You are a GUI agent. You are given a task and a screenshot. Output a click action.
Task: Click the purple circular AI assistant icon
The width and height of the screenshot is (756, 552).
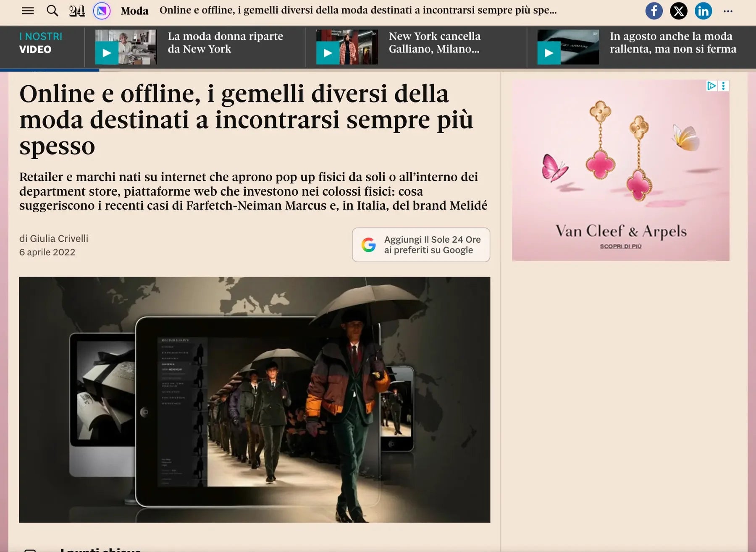tap(102, 10)
